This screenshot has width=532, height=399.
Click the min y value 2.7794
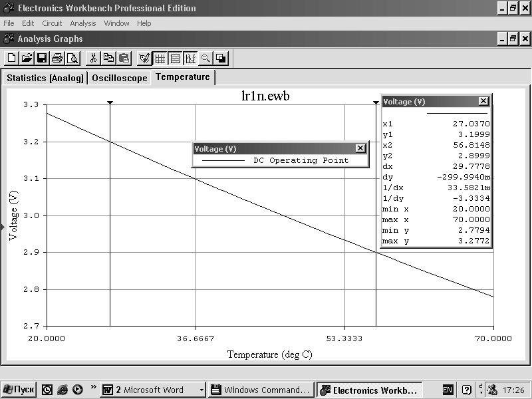pyautogui.click(x=474, y=230)
